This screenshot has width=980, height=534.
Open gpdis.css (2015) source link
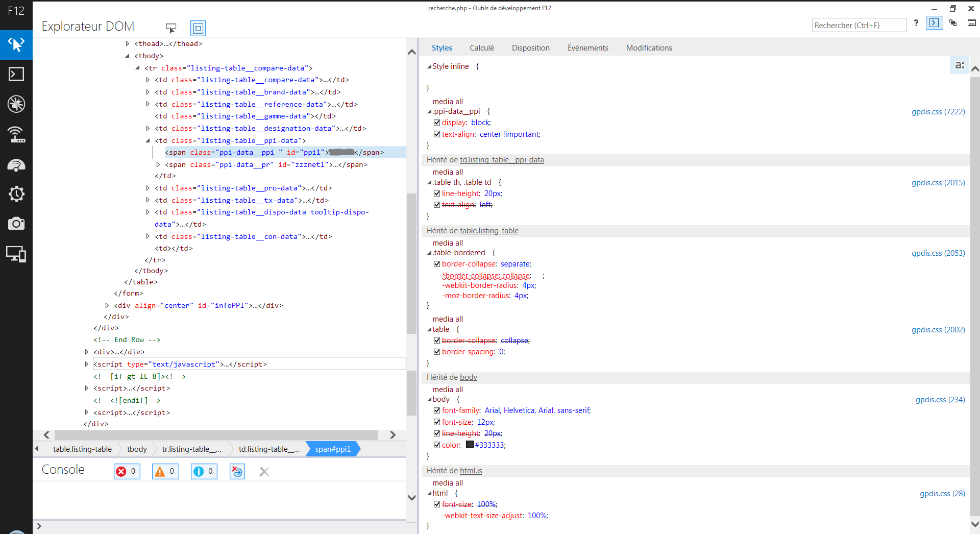(938, 183)
